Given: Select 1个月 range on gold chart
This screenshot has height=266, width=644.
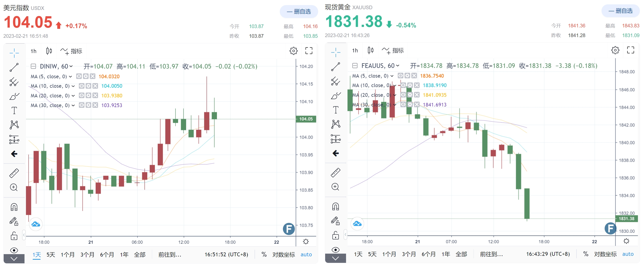Looking at the screenshot, I should coord(389,254).
